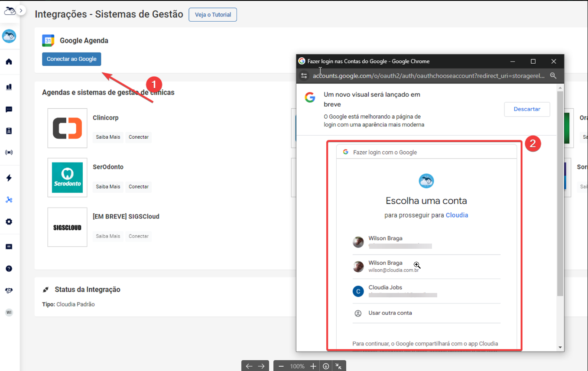Click the Cloudia link under Escolha uma conta
The height and width of the screenshot is (371, 588).
(457, 215)
